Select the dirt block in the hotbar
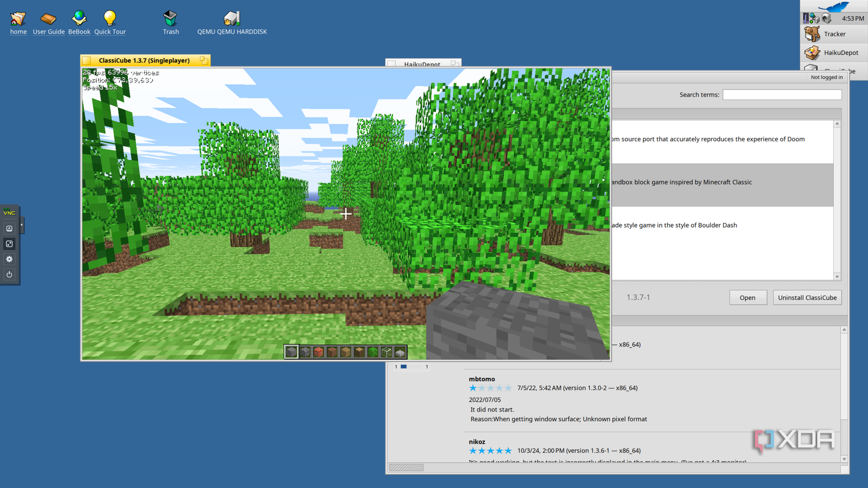The image size is (868, 488). (332, 352)
